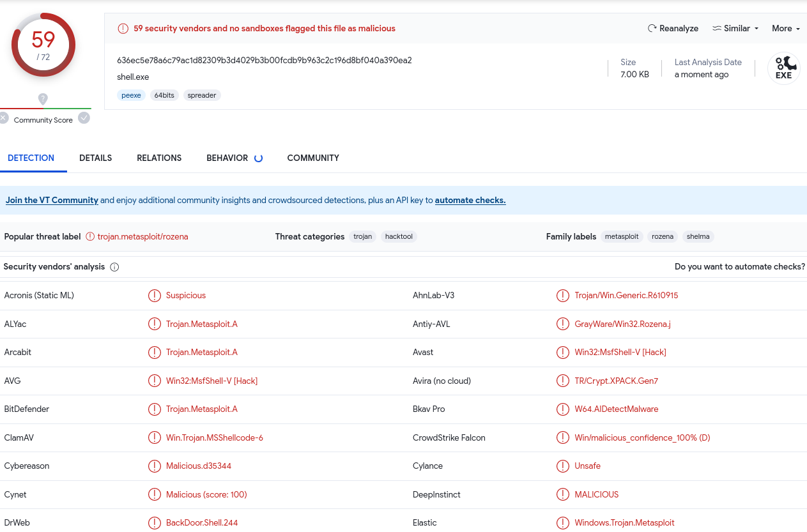Go to the COMMUNITY tab
This screenshot has height=532, width=807.
pos(313,158)
